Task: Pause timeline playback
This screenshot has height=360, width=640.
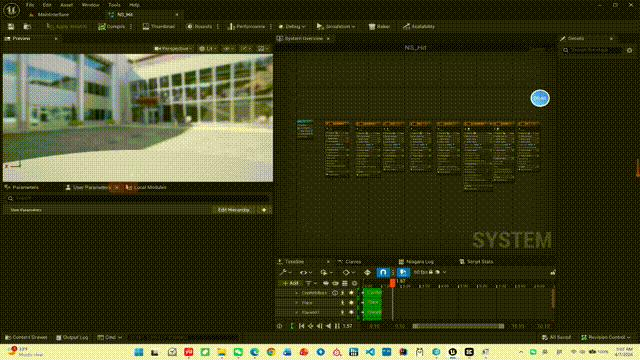Action: click(x=337, y=326)
